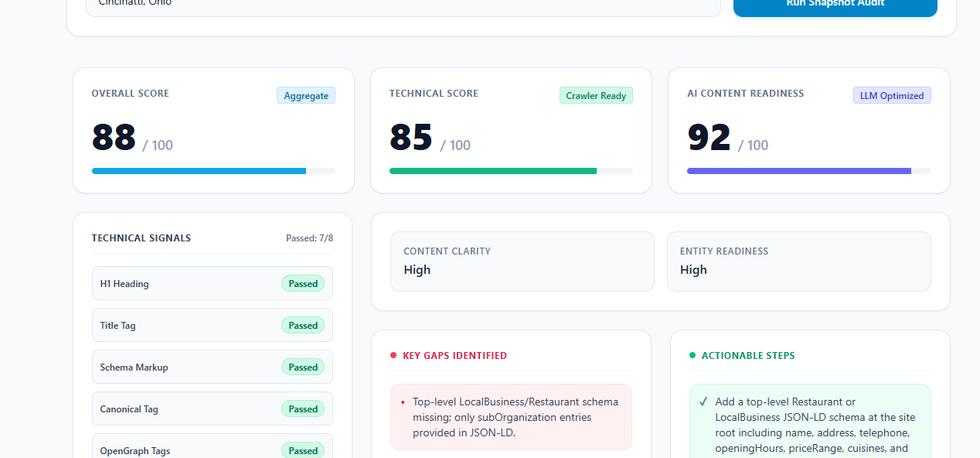
Task: Click the LLM Optimized badge
Action: pos(892,95)
